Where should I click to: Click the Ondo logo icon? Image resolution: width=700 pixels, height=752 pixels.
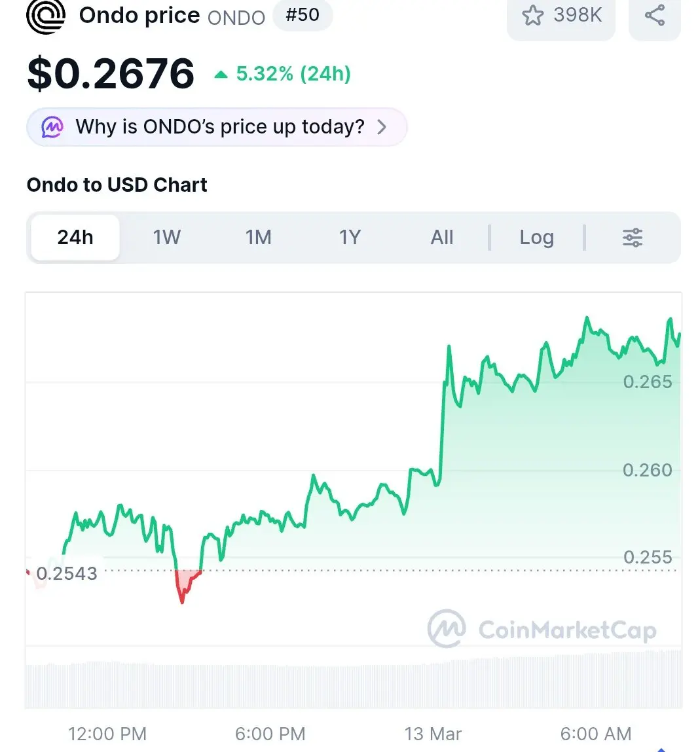point(46,16)
